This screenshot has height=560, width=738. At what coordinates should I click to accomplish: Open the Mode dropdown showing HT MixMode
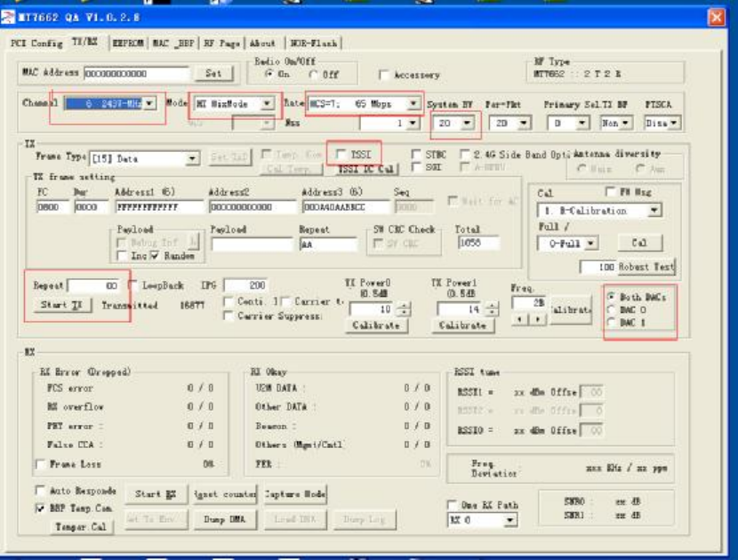point(267,103)
